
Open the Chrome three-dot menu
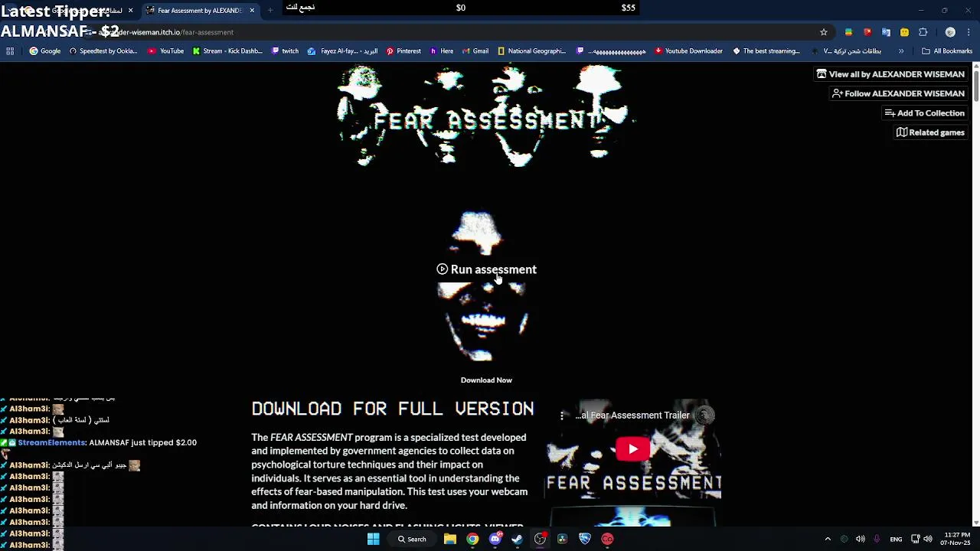(x=969, y=32)
